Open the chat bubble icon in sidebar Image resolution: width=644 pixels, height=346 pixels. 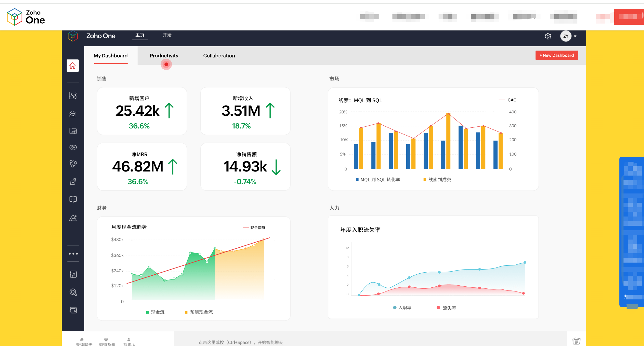(73, 199)
